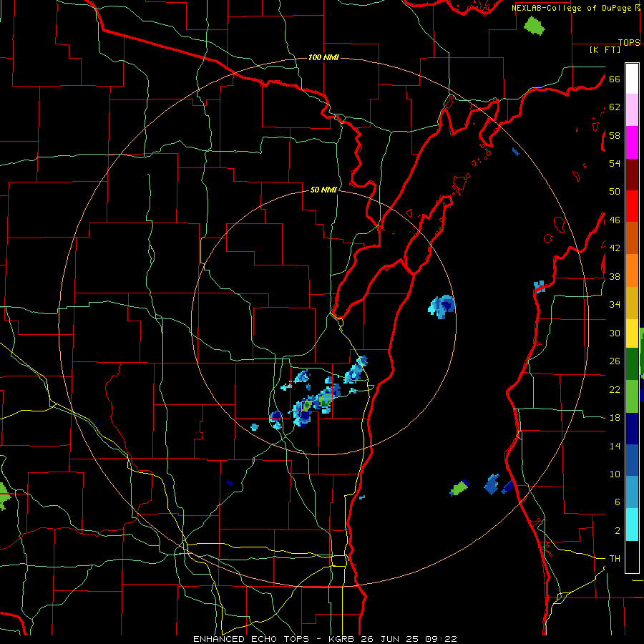Click the yellow legend swatch near 30

pos(632,333)
